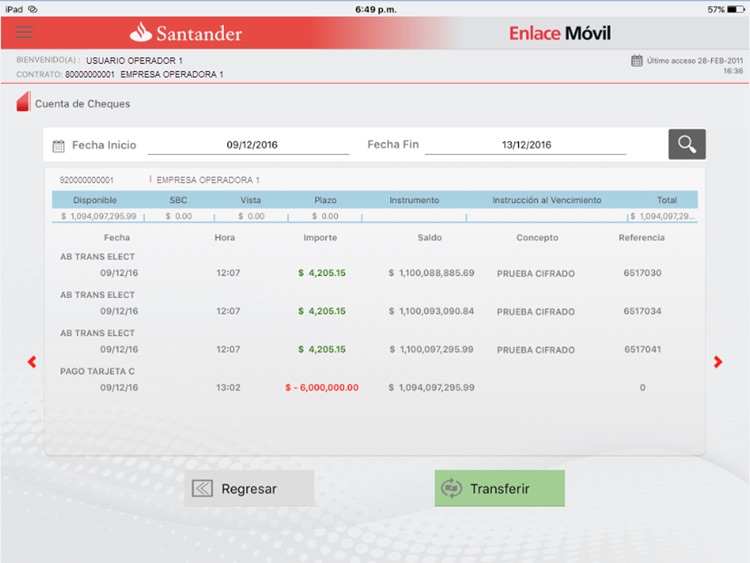Click the Instrumento column header
750x563 pixels.
click(x=414, y=200)
